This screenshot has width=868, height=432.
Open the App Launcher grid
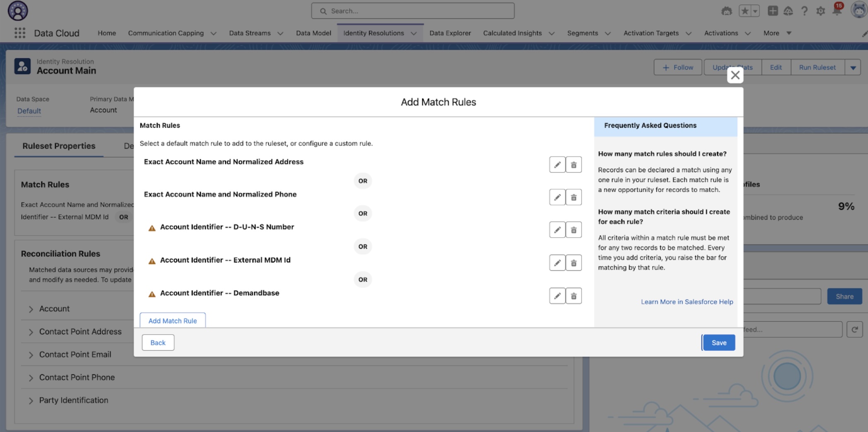point(19,33)
